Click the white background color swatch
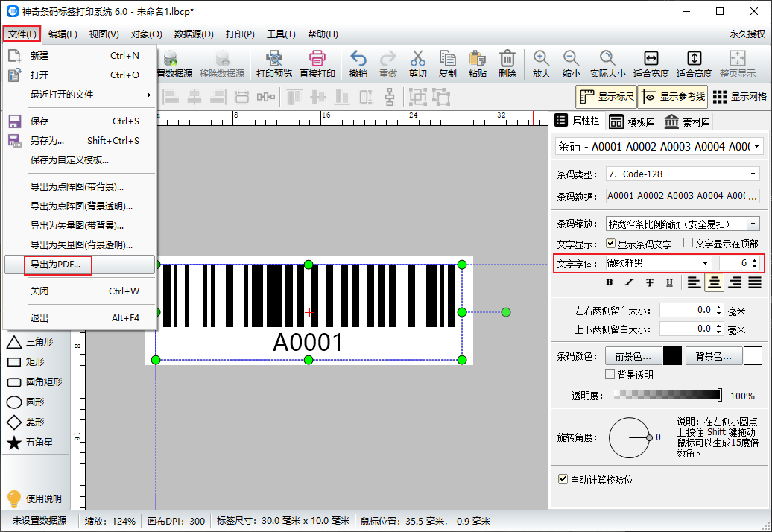The image size is (772, 532). point(753,356)
